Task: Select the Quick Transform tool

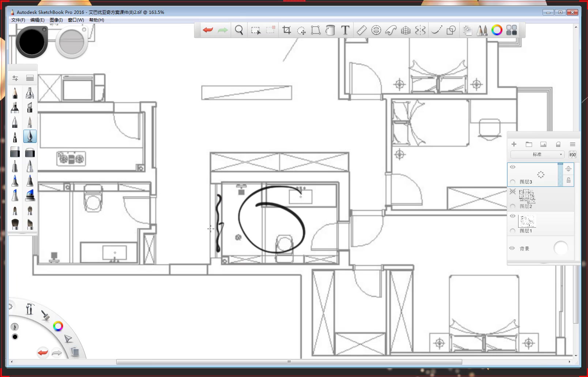Action: [301, 30]
